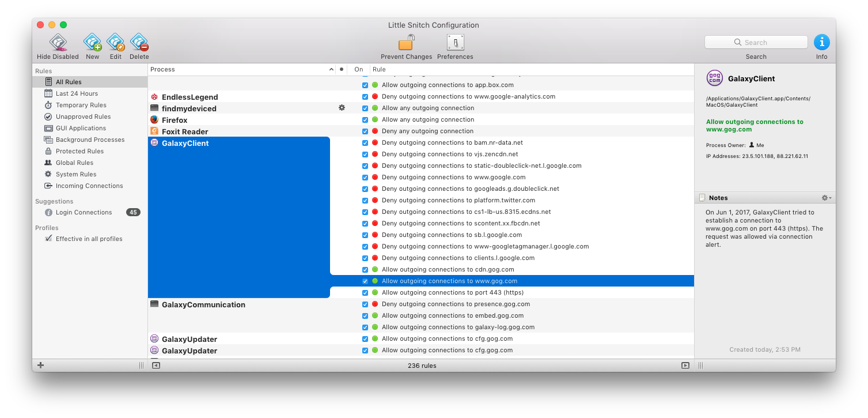Screen dimensions: 868x418
Task: Open the Info inspector button
Action: tap(821, 42)
